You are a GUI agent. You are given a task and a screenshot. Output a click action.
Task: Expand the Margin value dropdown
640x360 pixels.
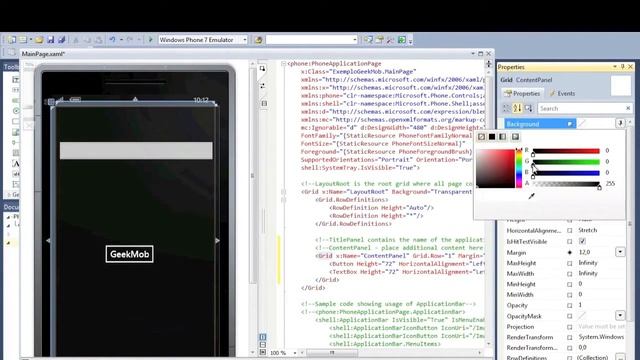[x=620, y=252]
